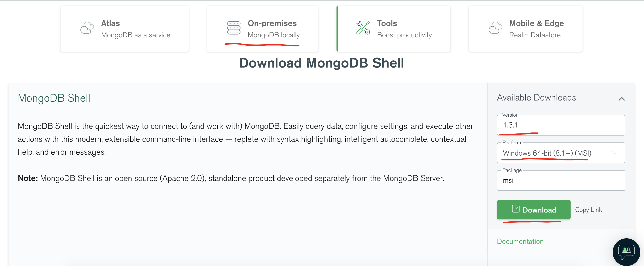Select the Tools Boost productivity card

[394, 28]
